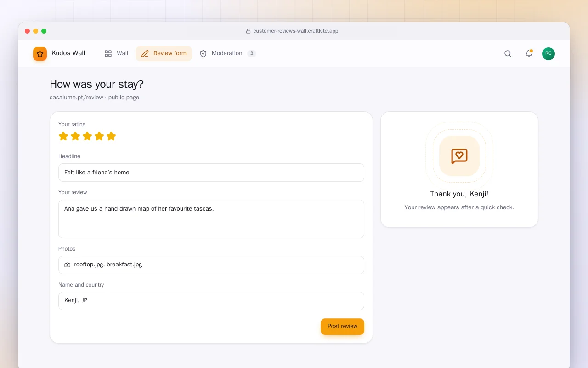Open the notifications bell
Screen dimensions: 588x368
click(529, 54)
